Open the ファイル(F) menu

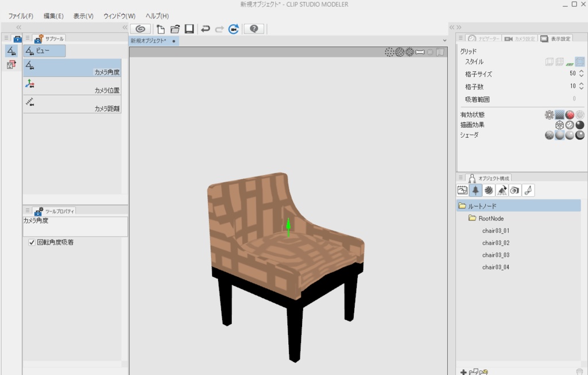click(21, 16)
